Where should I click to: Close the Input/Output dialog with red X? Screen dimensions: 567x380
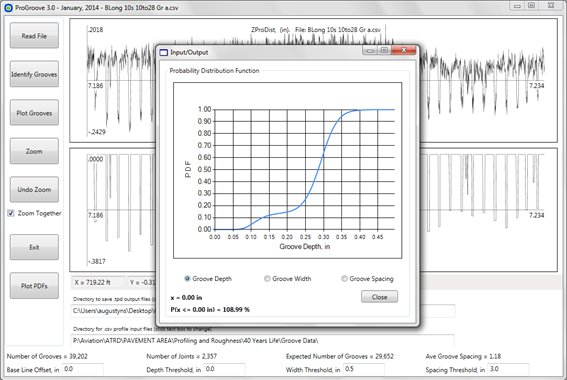tap(404, 50)
